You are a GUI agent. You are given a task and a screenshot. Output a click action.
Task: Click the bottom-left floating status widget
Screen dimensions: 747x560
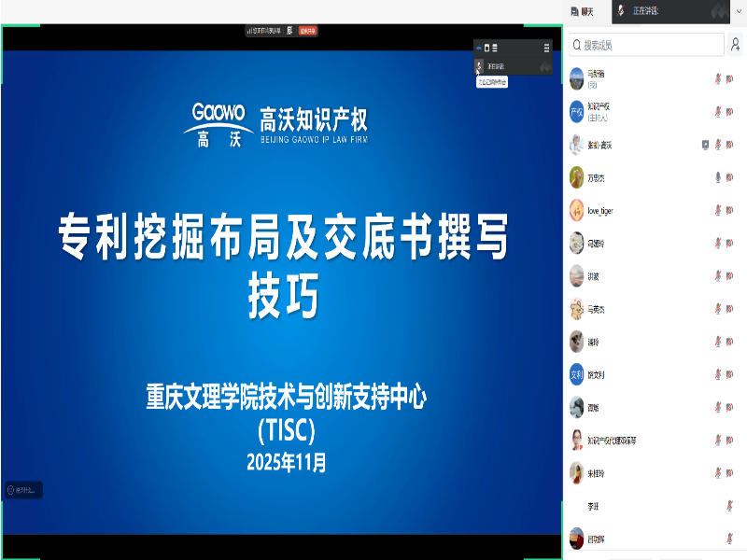23,489
